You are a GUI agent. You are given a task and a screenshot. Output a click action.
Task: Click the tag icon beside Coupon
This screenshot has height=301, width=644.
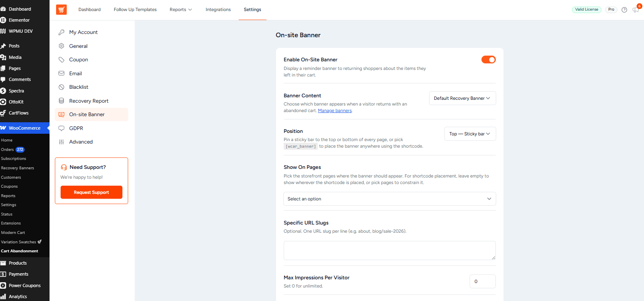click(61, 60)
